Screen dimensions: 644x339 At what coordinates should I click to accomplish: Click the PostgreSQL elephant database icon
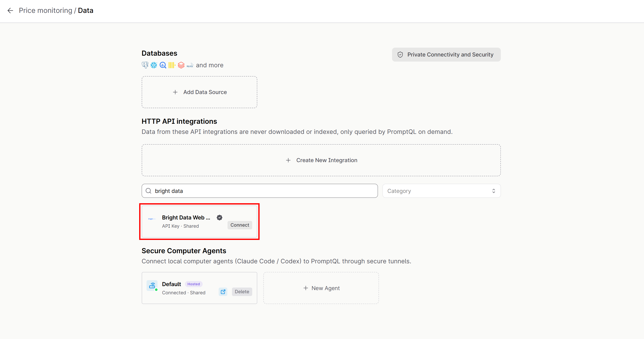[x=145, y=65]
